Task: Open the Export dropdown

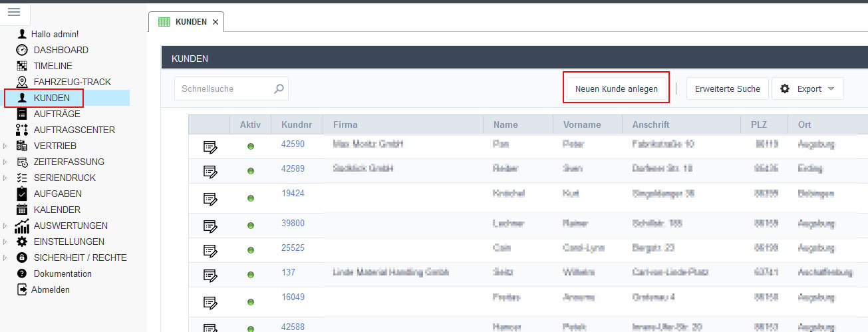Action: click(807, 88)
